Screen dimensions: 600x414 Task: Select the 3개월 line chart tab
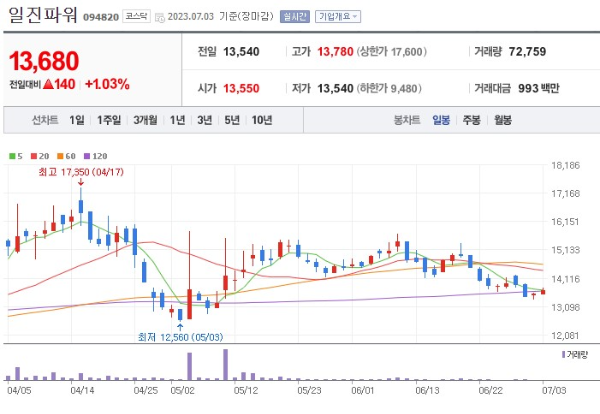[145, 120]
